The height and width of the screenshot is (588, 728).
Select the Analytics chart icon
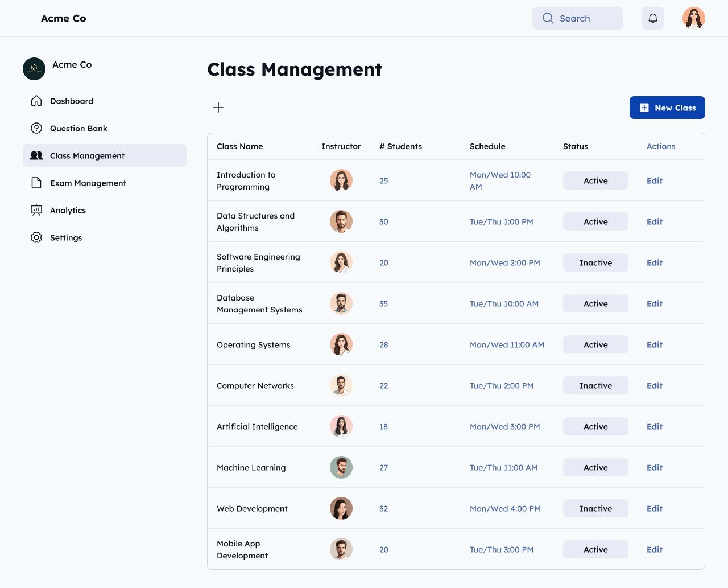[36, 210]
